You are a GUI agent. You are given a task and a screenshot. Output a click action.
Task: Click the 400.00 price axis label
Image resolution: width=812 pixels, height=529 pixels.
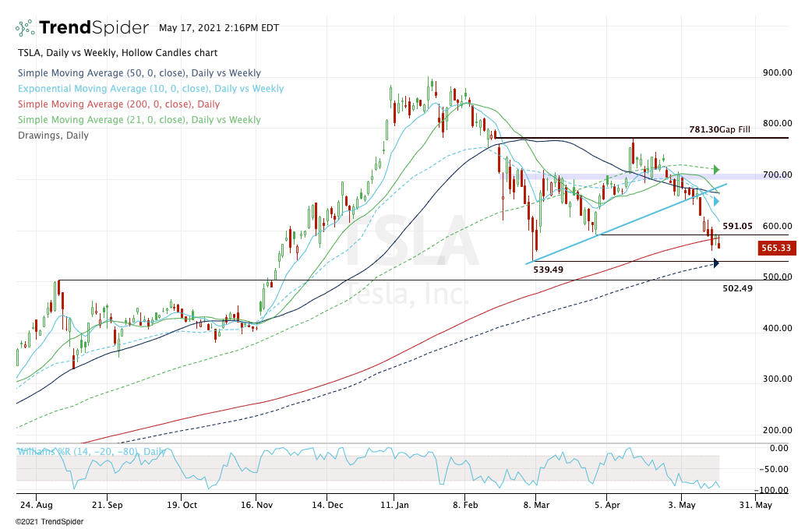777,328
